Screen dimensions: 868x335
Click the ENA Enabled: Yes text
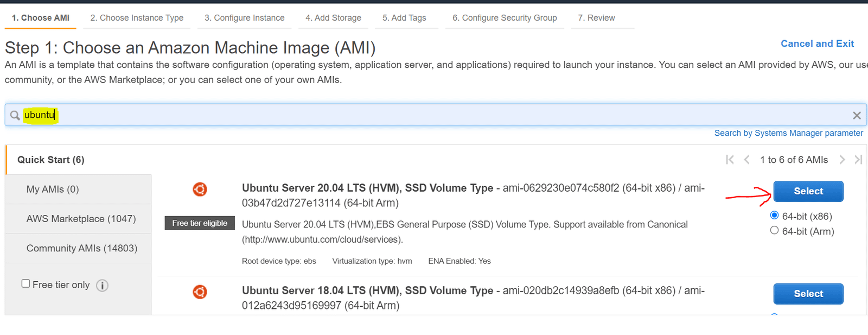click(459, 261)
